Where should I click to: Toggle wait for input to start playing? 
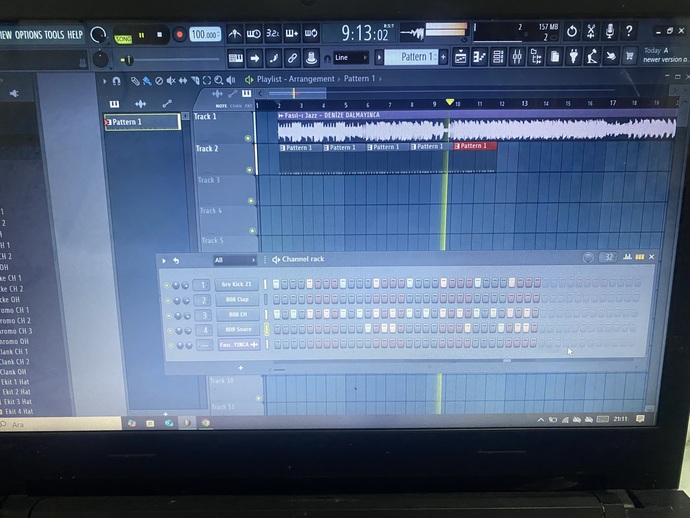click(x=253, y=33)
